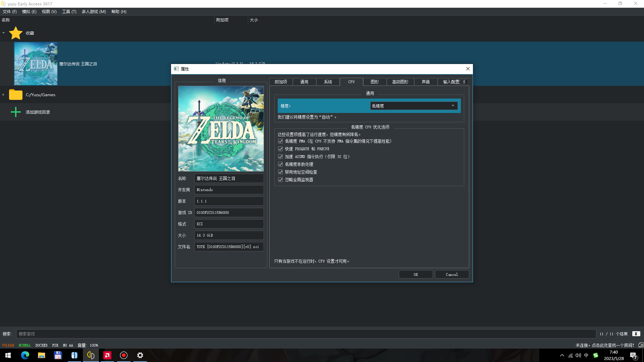Click the yellow Favorites star icon
The width and height of the screenshot is (644, 362).
[x=15, y=33]
